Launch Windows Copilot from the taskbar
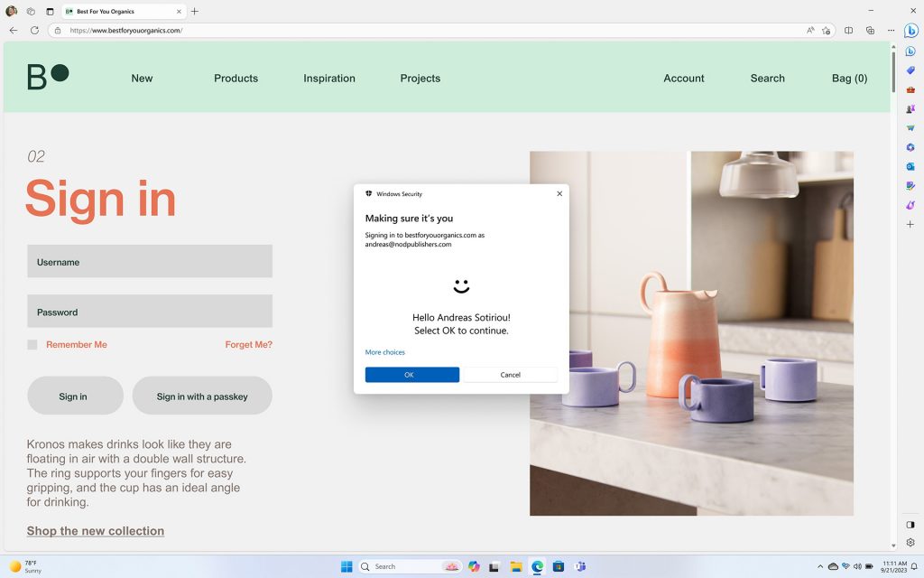The height and width of the screenshot is (578, 924). coord(473,566)
